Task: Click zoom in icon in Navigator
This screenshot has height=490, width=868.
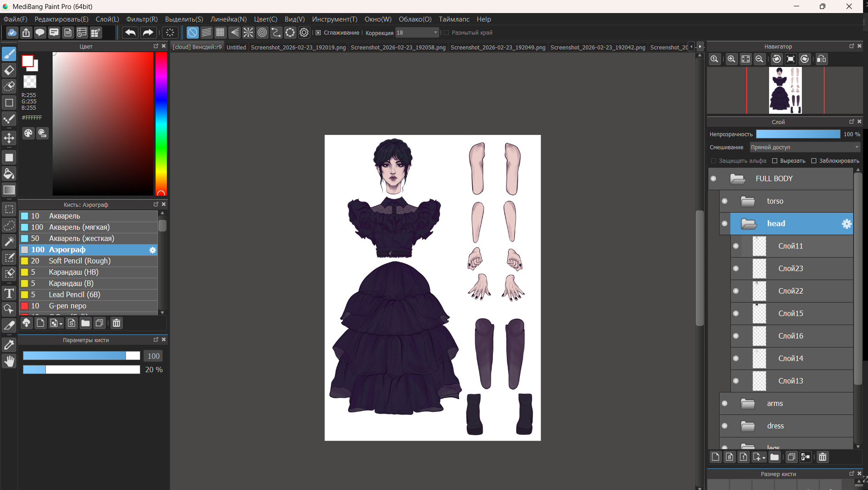Action: tap(732, 59)
